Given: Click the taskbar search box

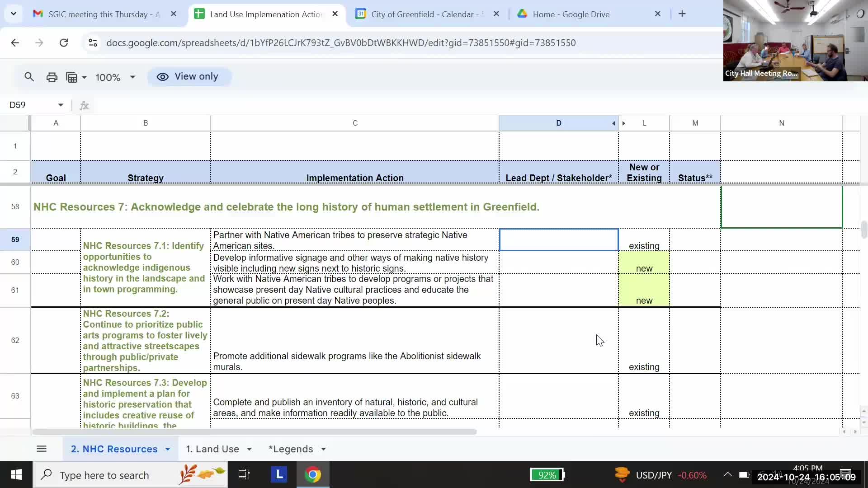Looking at the screenshot, I should 130,475.
